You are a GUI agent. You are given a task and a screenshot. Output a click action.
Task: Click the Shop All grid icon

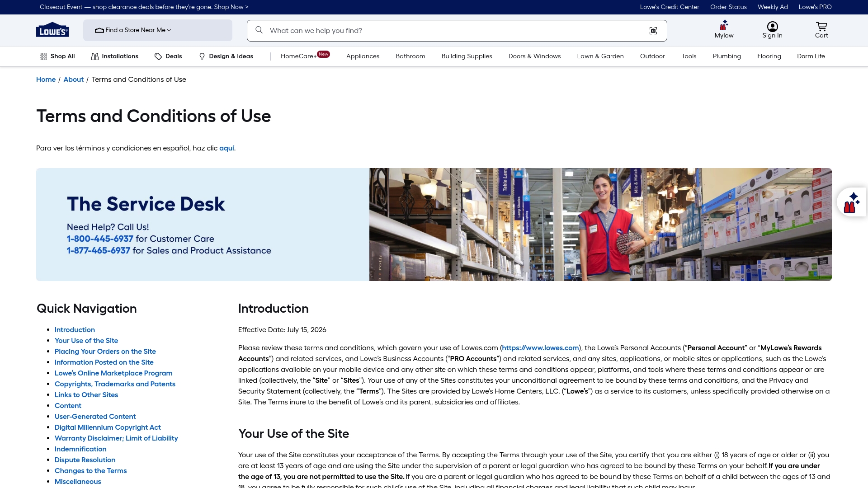click(43, 56)
